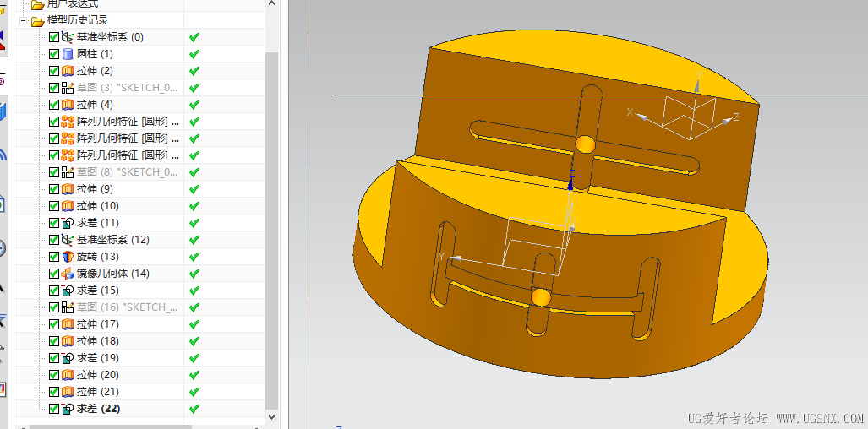Image resolution: width=868 pixels, height=429 pixels.
Task: Click the mirror geometry icon of 镜像几何体 (14)
Action: click(x=68, y=274)
